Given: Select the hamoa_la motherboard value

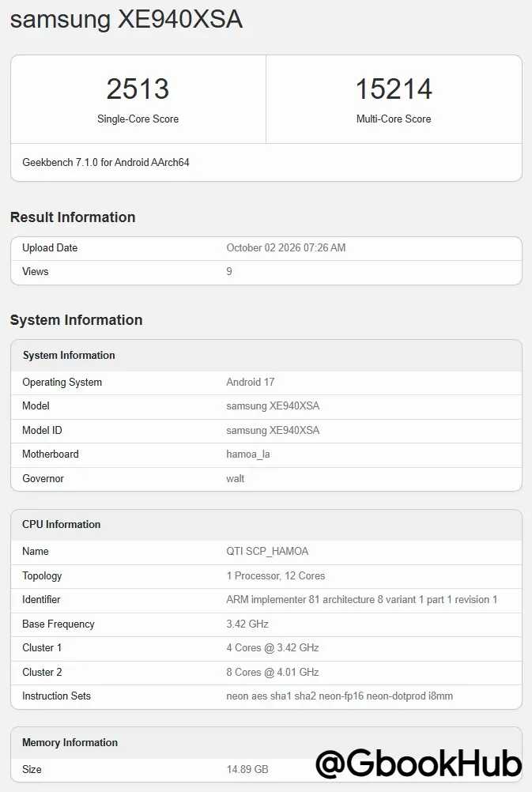Looking at the screenshot, I should click(248, 454).
